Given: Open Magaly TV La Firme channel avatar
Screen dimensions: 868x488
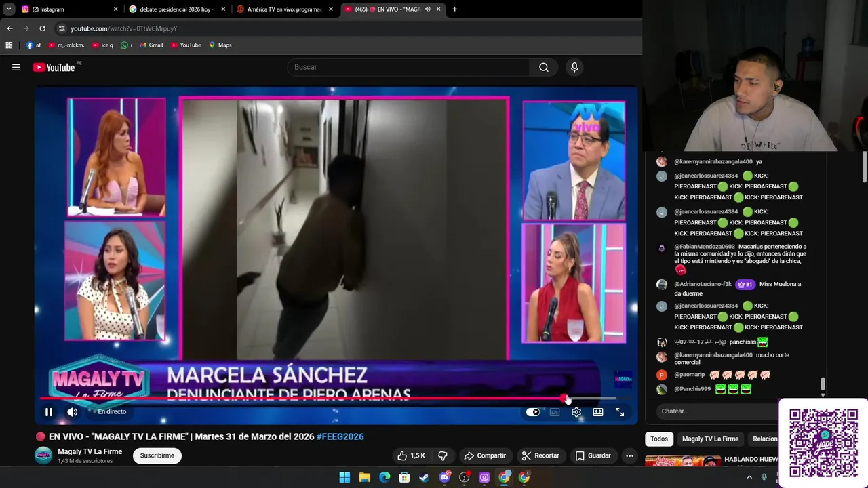Looking at the screenshot, I should click(43, 455).
